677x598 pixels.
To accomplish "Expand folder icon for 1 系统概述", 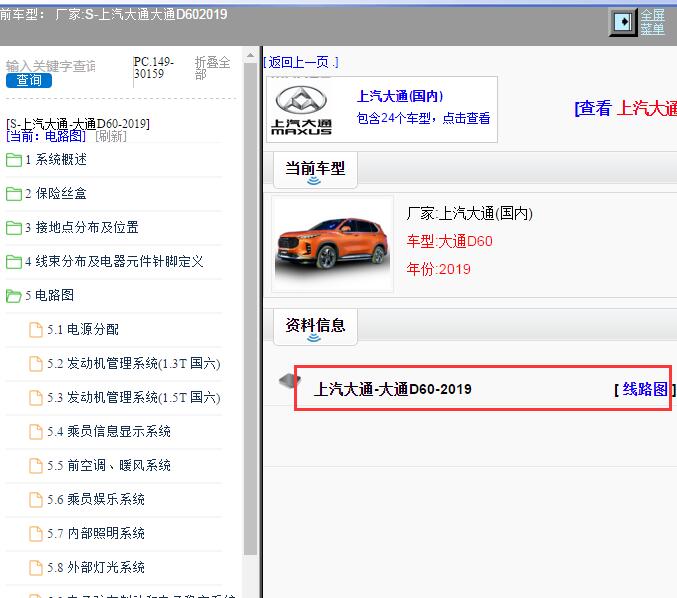I will click(14, 160).
